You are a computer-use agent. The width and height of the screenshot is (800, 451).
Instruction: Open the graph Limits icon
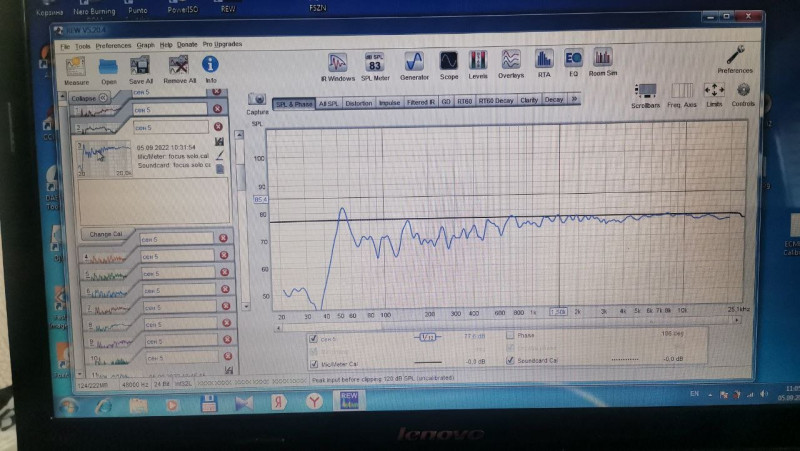(714, 90)
